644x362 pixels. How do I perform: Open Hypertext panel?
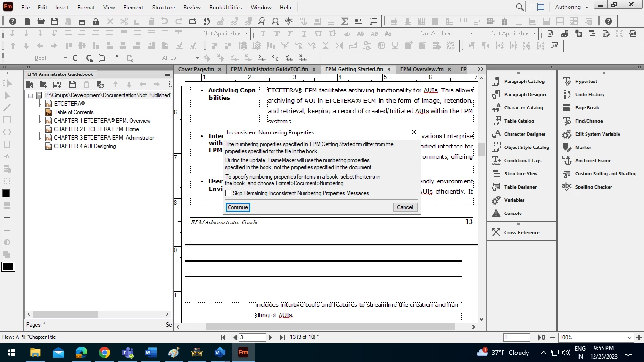coord(586,82)
